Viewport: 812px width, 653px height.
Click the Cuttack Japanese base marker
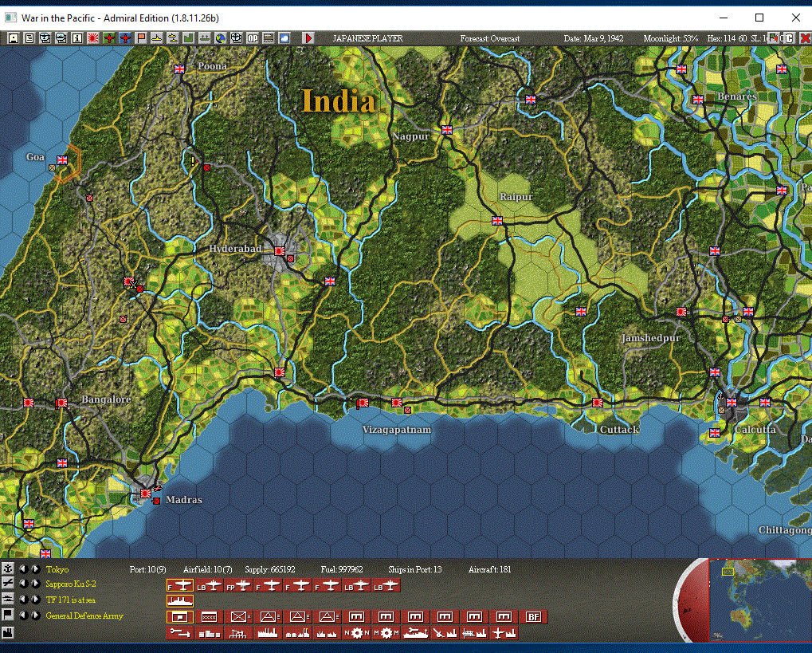point(598,402)
